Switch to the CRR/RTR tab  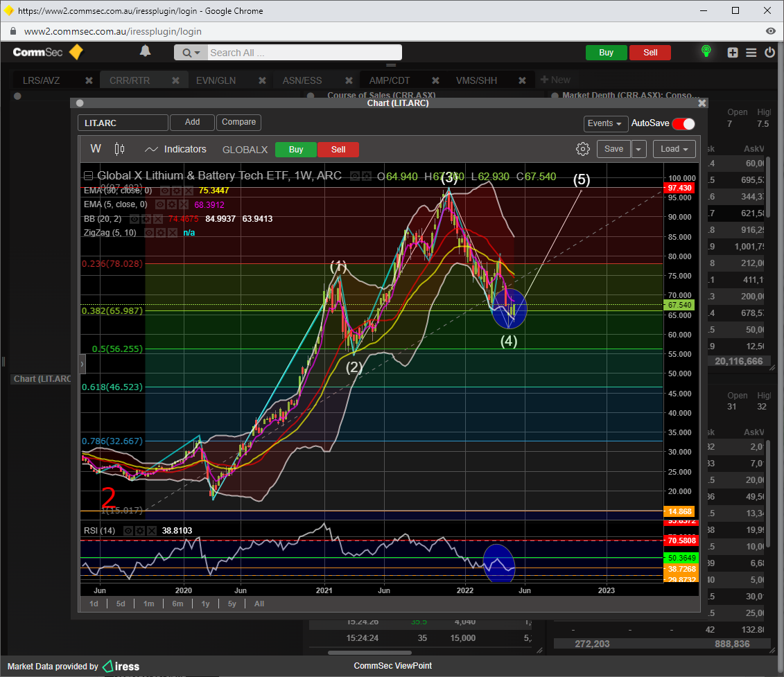click(x=130, y=80)
